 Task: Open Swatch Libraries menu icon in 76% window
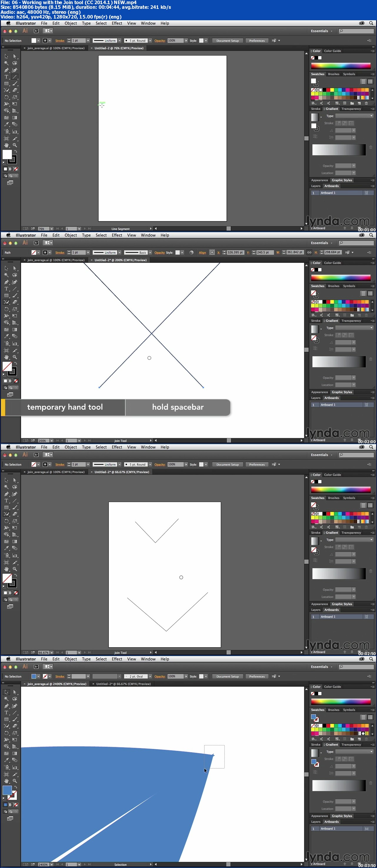coord(313,103)
